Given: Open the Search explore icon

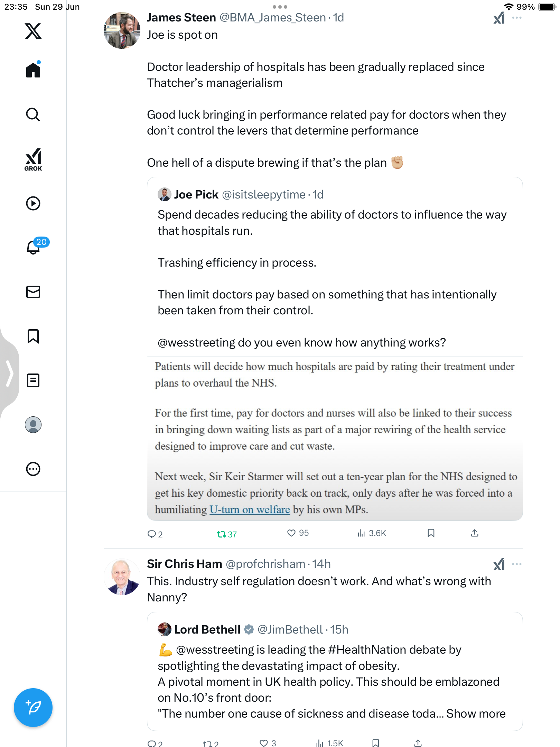Looking at the screenshot, I should pos(33,114).
